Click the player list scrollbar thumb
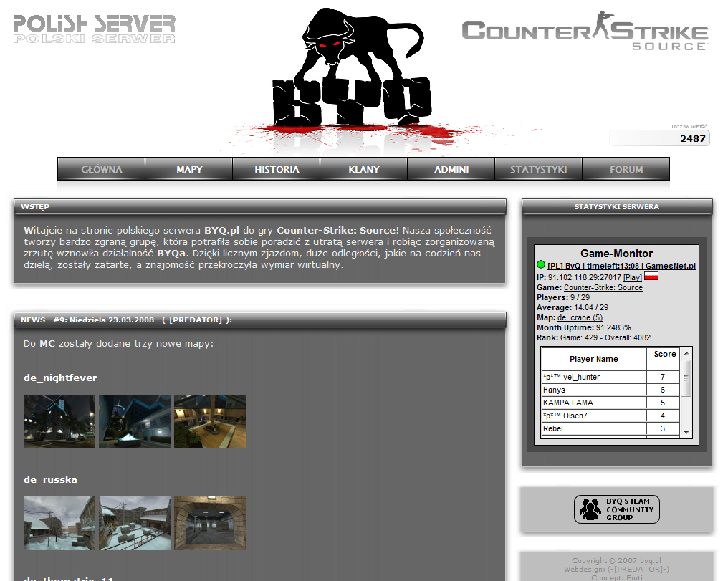Screen dimensions: 728x581 pos(686,378)
